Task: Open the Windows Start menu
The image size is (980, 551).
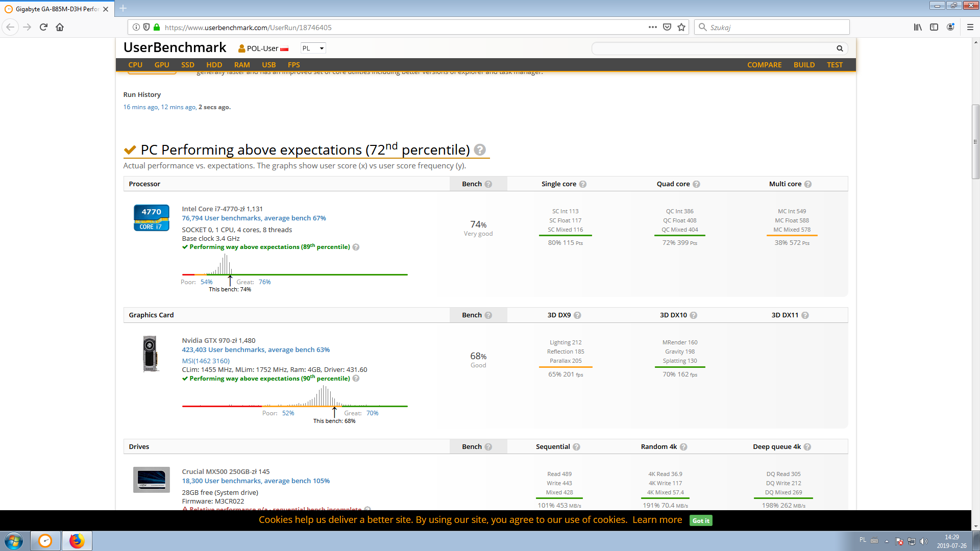Action: coord(14,541)
